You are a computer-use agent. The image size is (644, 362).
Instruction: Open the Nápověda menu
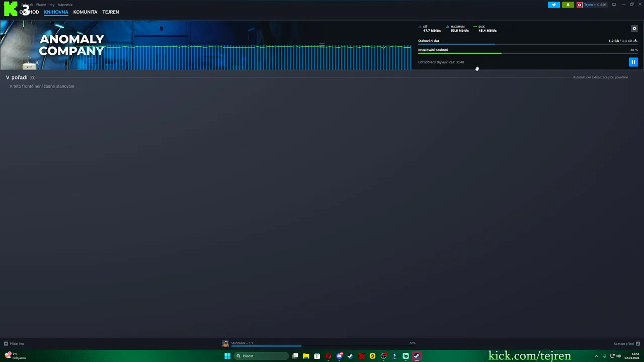point(65,5)
